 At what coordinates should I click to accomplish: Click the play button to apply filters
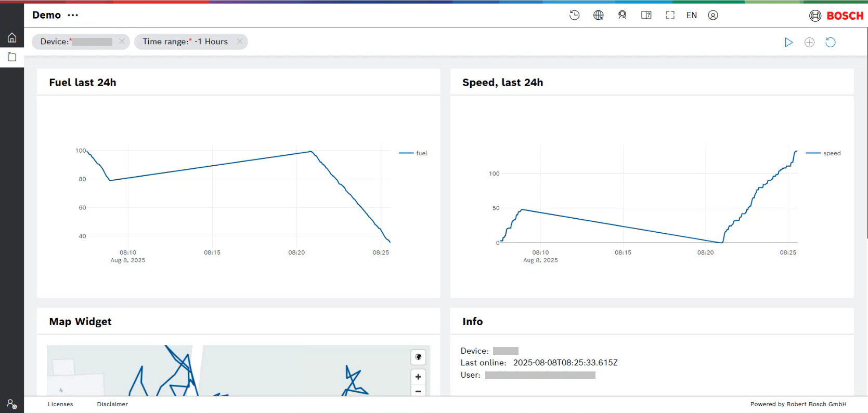(788, 42)
